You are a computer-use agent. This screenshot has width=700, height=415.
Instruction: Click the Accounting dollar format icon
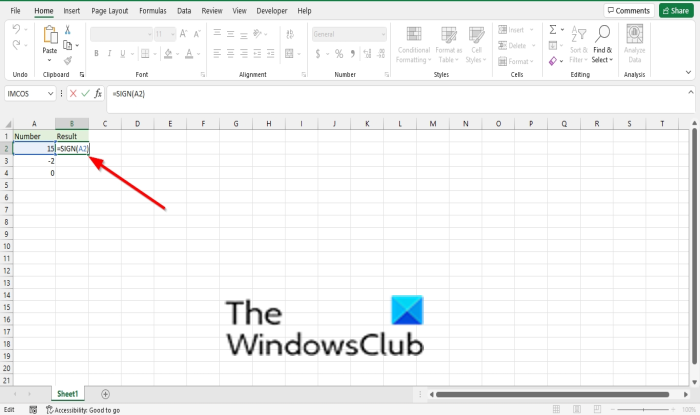click(x=318, y=54)
